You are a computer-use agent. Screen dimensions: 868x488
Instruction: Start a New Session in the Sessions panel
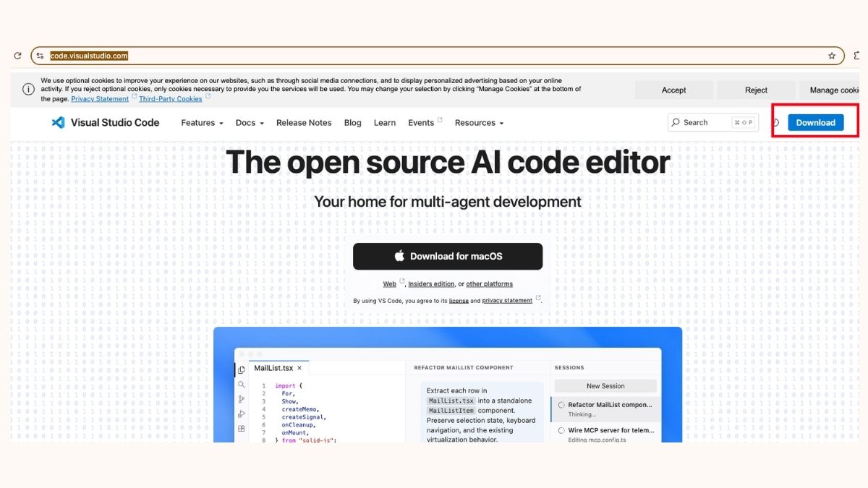click(x=605, y=386)
